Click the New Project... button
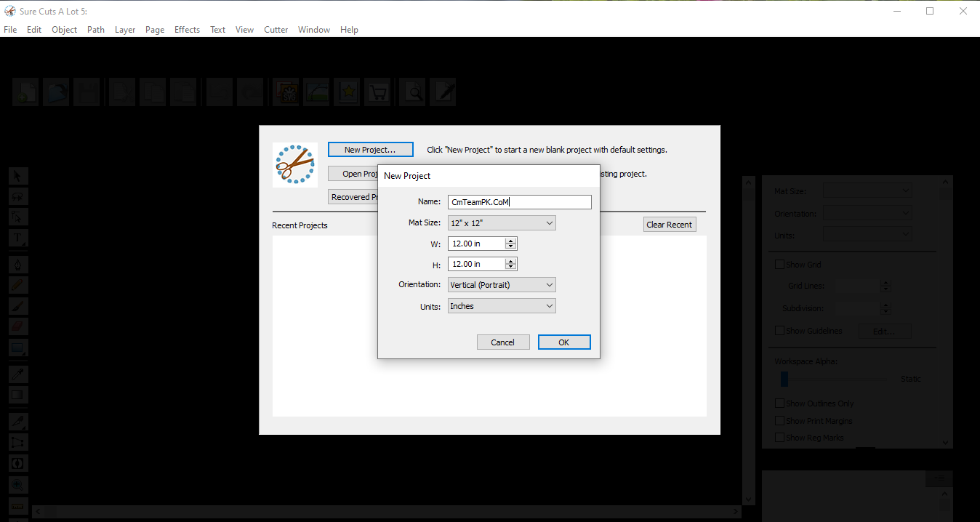This screenshot has height=522, width=980. pos(371,150)
